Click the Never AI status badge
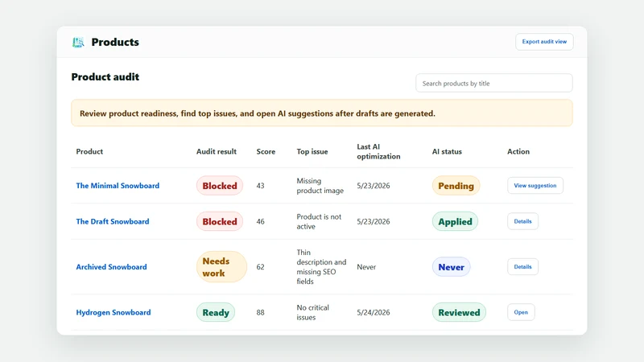 (451, 267)
